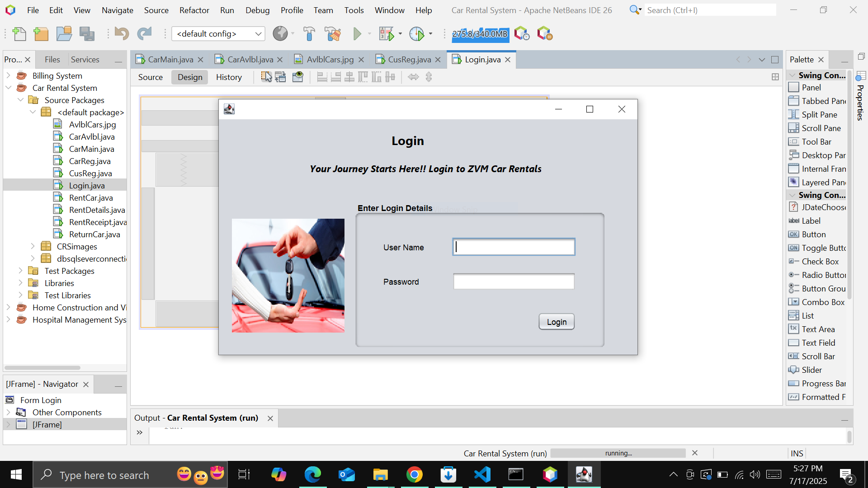
Task: Collapse the Source Packages node
Action: pyautogui.click(x=20, y=100)
